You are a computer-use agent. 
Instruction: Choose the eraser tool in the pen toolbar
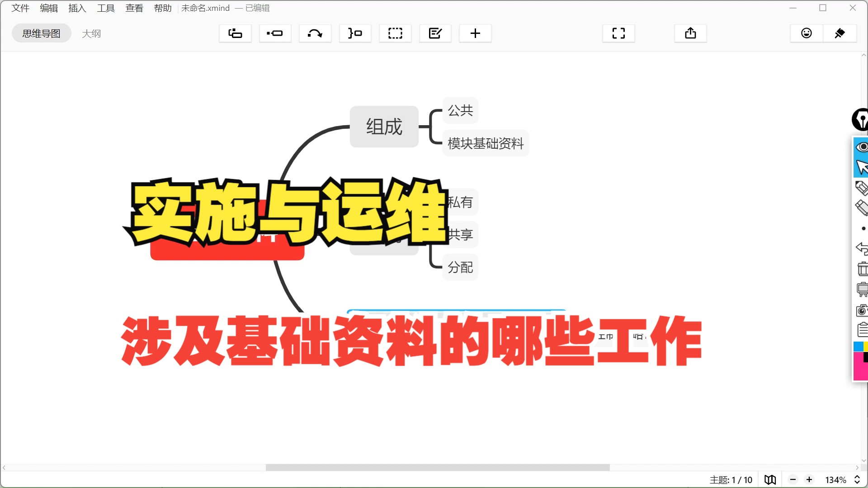862,208
